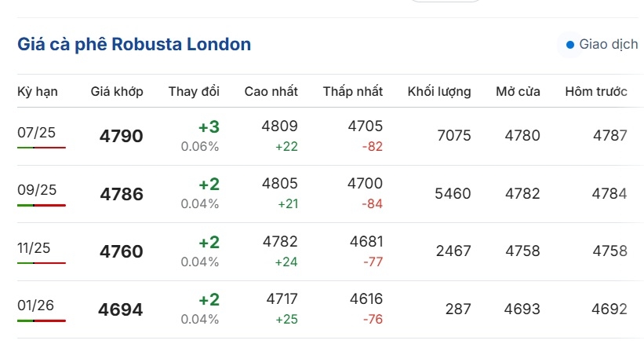The image size is (644, 344).
Task: Select the 01/26 contract row label
Action: pyautogui.click(x=35, y=306)
